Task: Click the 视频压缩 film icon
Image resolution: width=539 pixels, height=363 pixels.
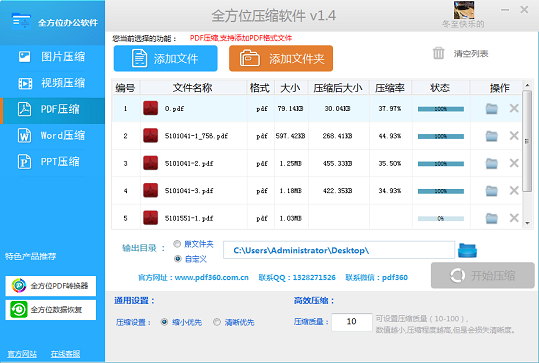Action: 25,83
